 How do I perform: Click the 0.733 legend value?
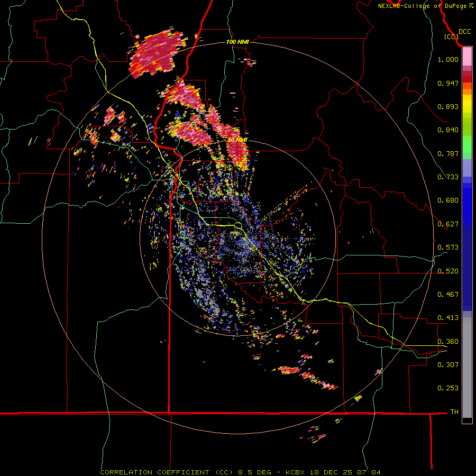click(x=448, y=177)
